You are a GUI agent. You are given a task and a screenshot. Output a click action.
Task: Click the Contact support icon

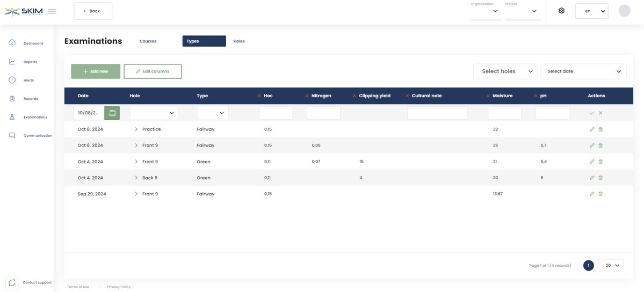(12, 282)
